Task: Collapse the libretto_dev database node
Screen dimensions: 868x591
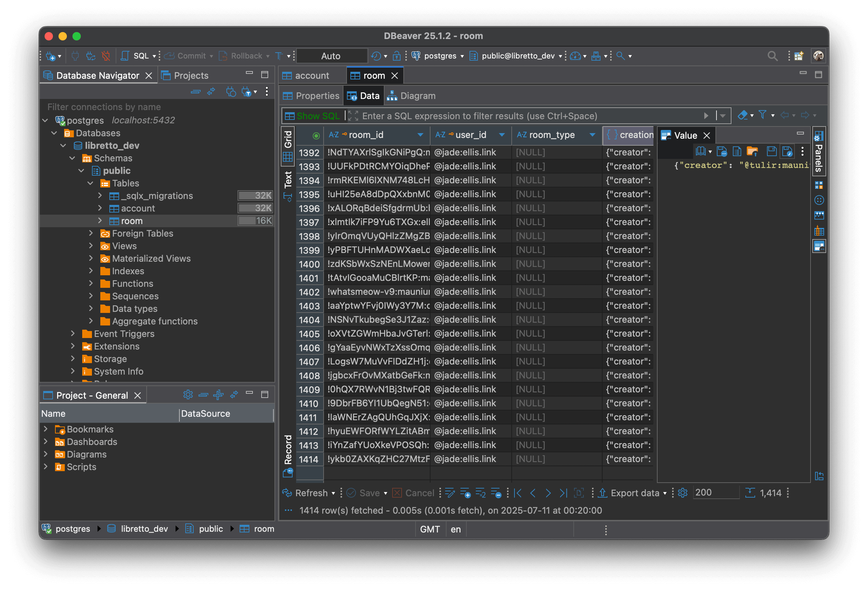Action: coord(63,146)
